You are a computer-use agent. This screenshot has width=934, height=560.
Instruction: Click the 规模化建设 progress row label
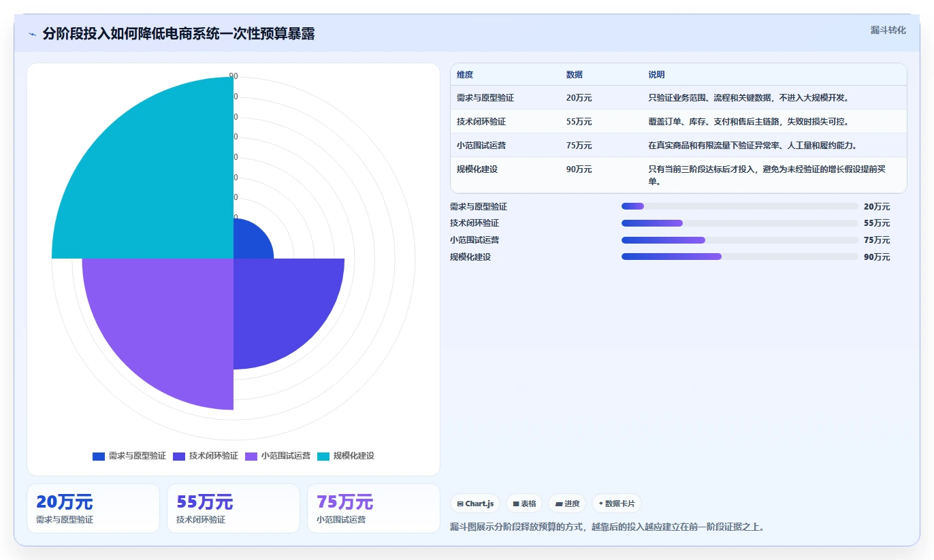470,257
